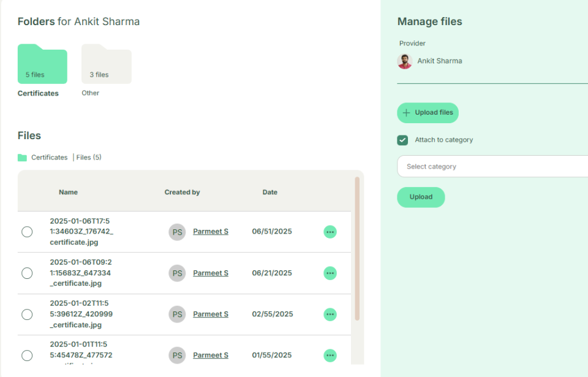The image size is (588, 377).
Task: Click the small Certificates breadcrumb folder icon
Action: (23, 158)
